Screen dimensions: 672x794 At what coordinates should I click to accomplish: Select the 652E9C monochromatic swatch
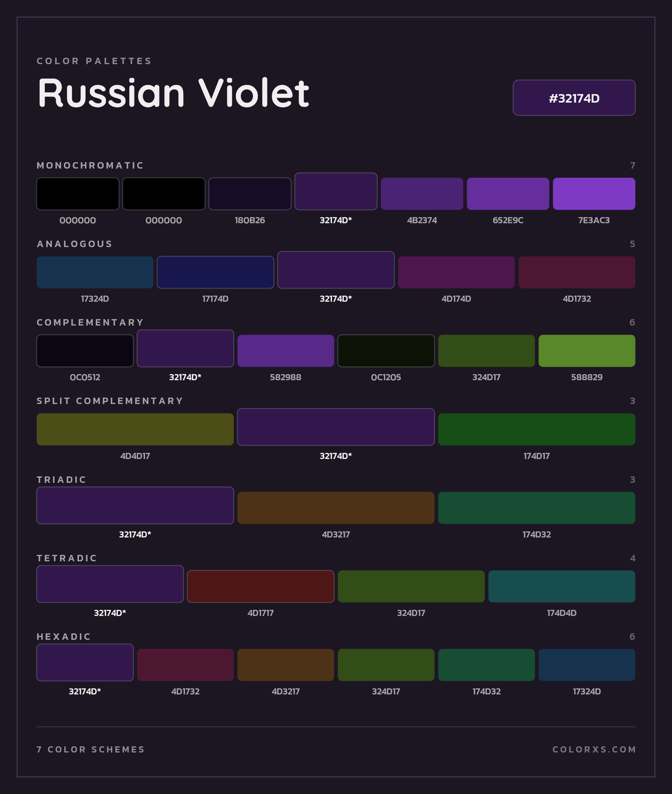[508, 194]
